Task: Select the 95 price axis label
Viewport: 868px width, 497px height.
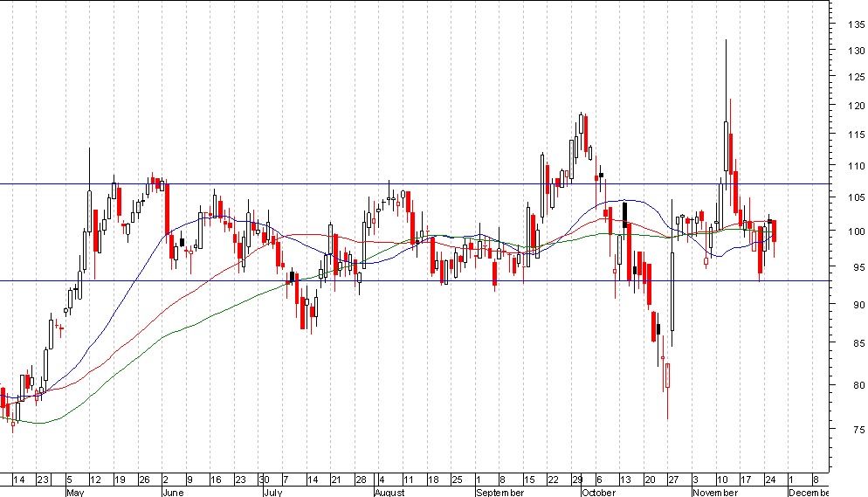Action: pyautogui.click(x=858, y=267)
